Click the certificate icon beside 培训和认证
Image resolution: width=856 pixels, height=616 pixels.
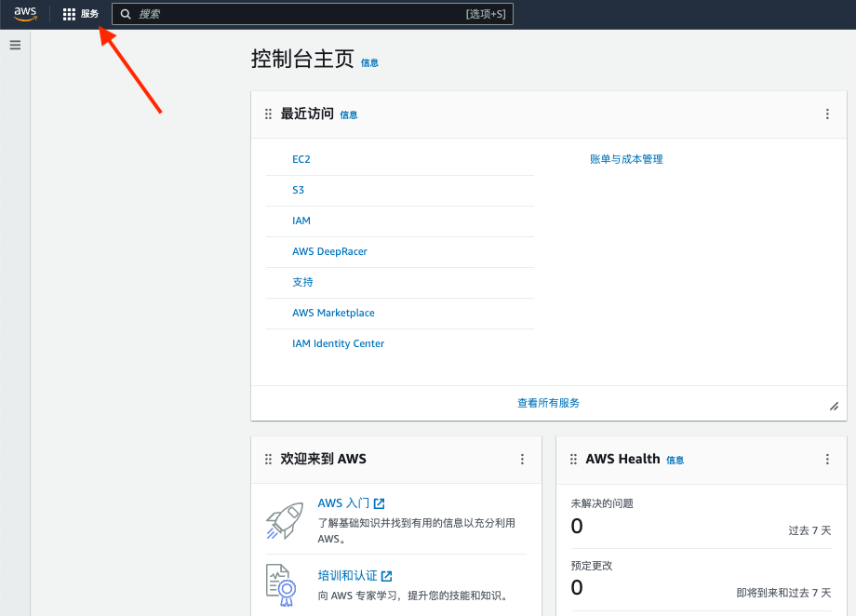pos(281,584)
